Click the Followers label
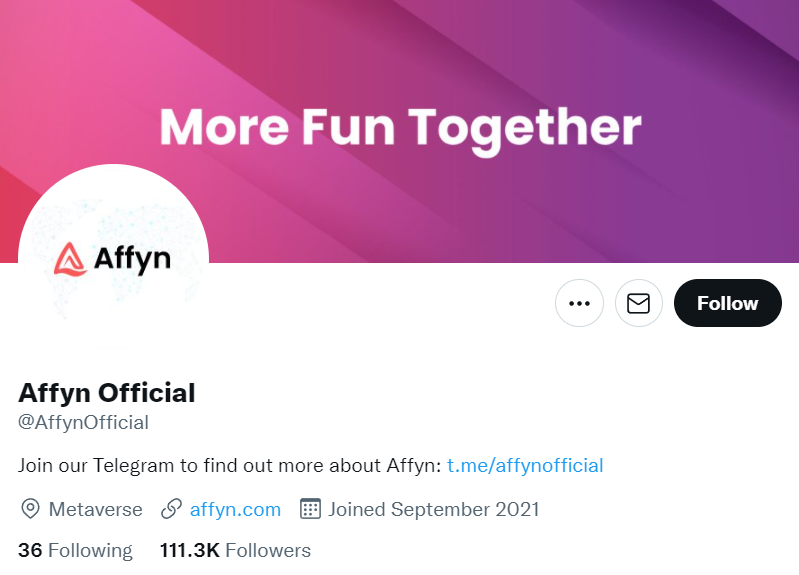 (268, 551)
